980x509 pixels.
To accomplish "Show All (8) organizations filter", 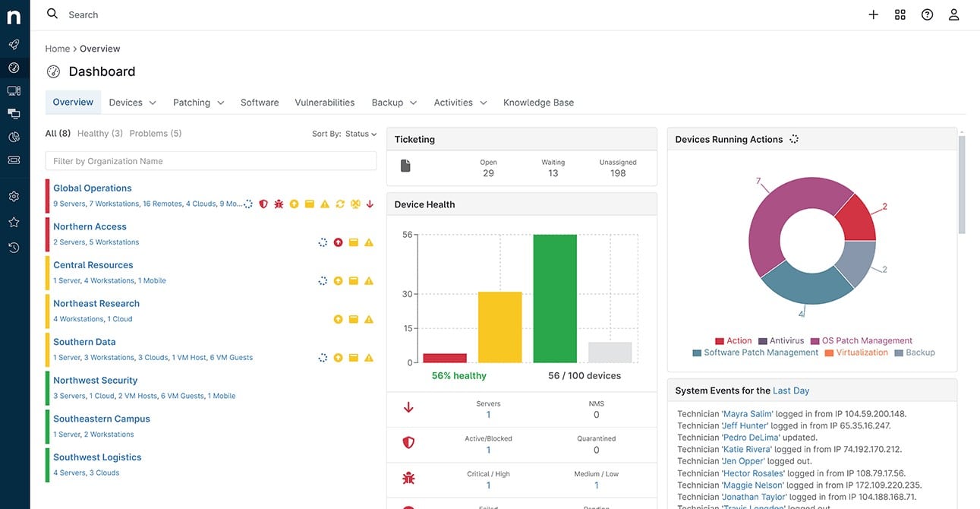I will tap(58, 134).
